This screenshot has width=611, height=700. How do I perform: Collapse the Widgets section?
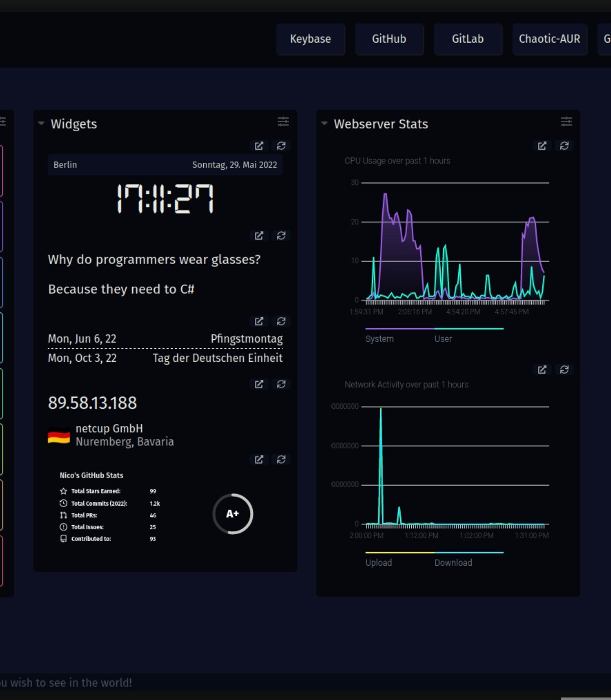point(42,123)
